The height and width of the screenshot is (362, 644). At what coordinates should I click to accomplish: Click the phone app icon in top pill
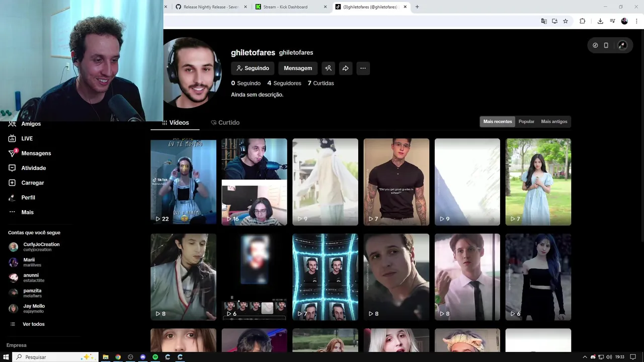[x=606, y=45]
